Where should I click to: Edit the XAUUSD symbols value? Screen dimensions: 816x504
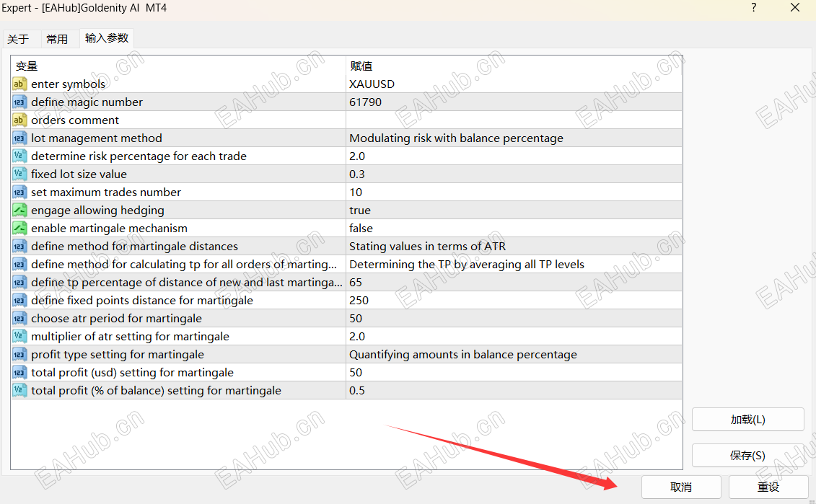pyautogui.click(x=514, y=84)
